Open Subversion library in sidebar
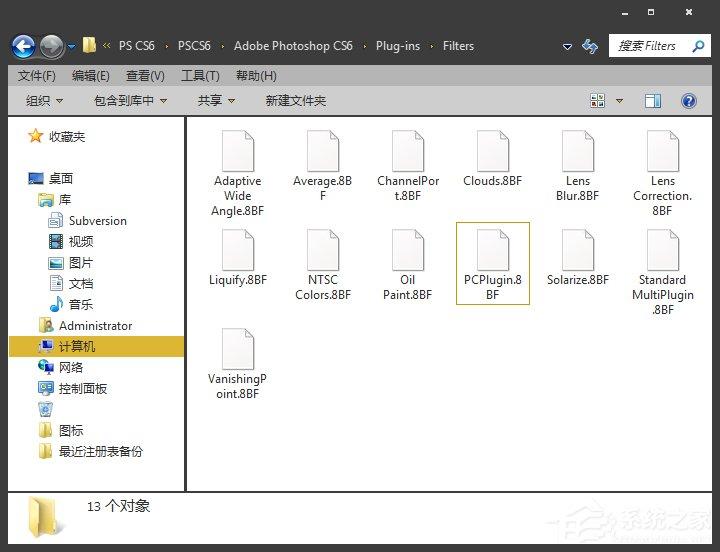 pos(88,221)
